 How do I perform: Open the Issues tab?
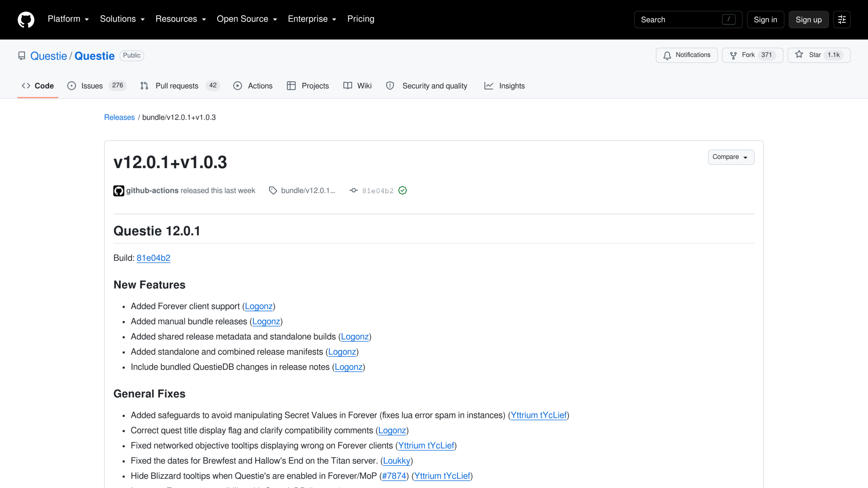tap(97, 86)
